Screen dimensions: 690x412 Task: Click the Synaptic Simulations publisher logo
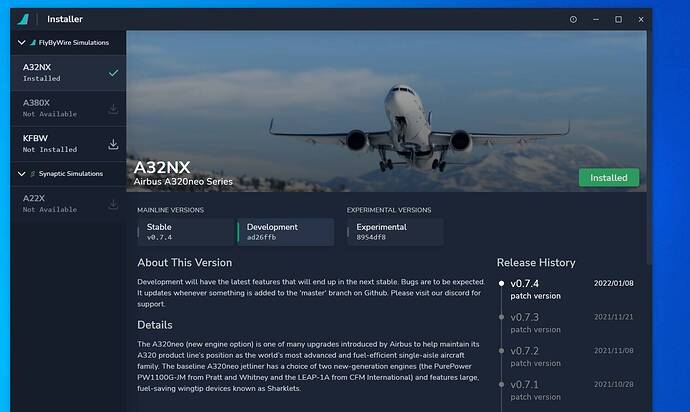33,174
